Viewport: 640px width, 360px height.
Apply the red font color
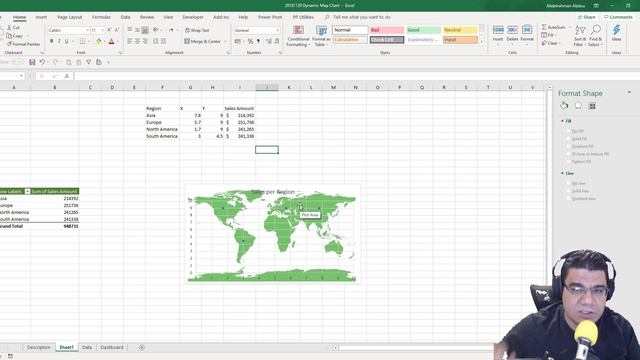pos(111,41)
